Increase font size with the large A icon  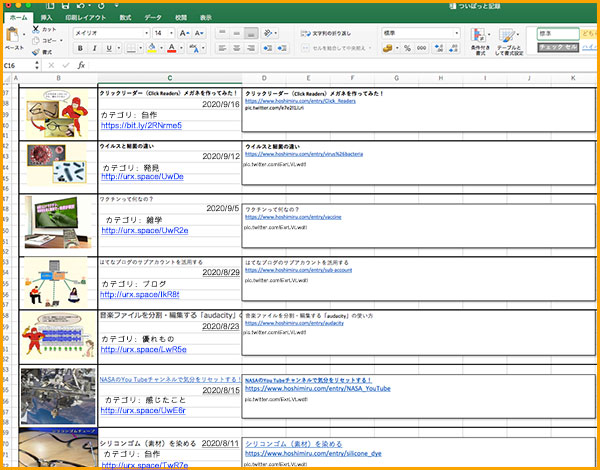click(x=184, y=33)
